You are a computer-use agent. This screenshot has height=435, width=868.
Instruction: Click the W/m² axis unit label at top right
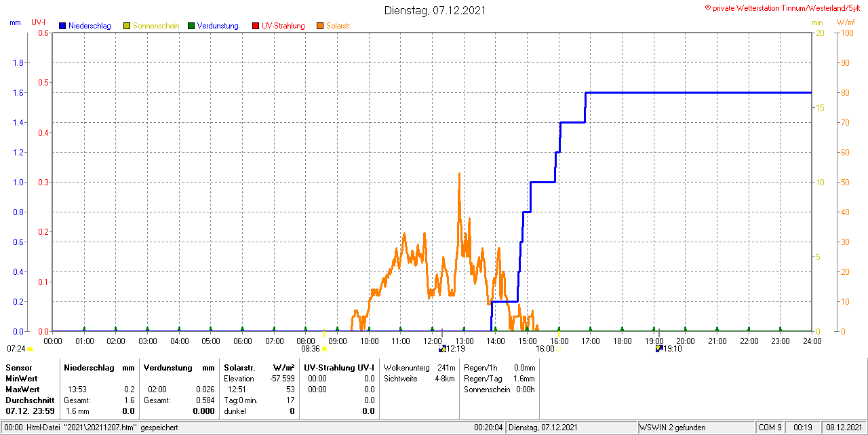click(846, 22)
